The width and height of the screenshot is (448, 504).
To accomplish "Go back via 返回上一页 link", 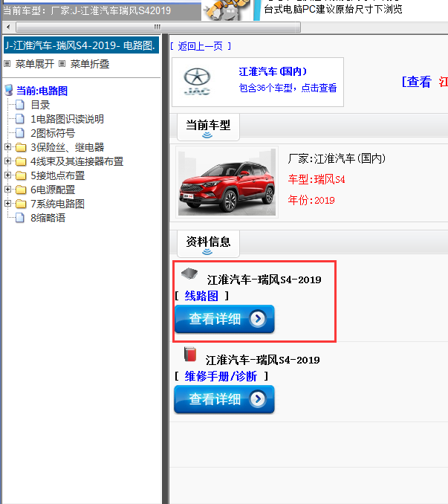I will point(201,46).
